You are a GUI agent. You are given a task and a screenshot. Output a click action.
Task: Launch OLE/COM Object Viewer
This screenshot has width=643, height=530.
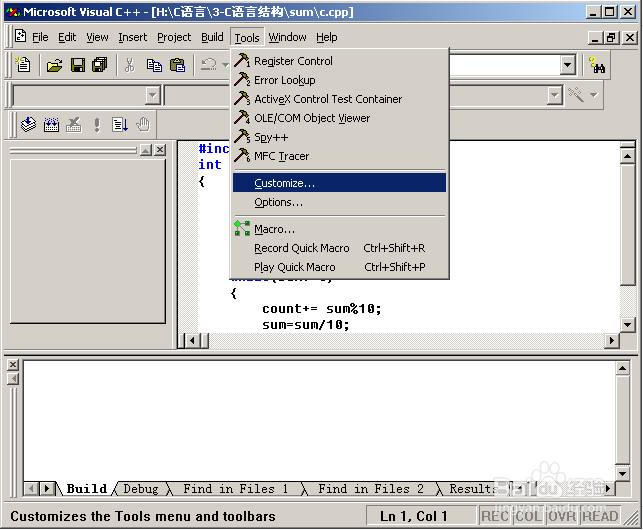tap(339, 118)
